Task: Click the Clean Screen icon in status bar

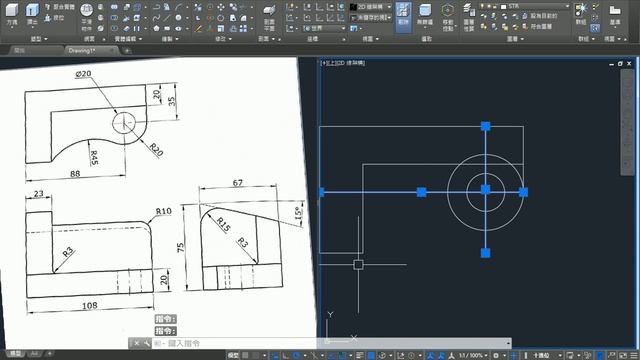Action: [x=623, y=356]
